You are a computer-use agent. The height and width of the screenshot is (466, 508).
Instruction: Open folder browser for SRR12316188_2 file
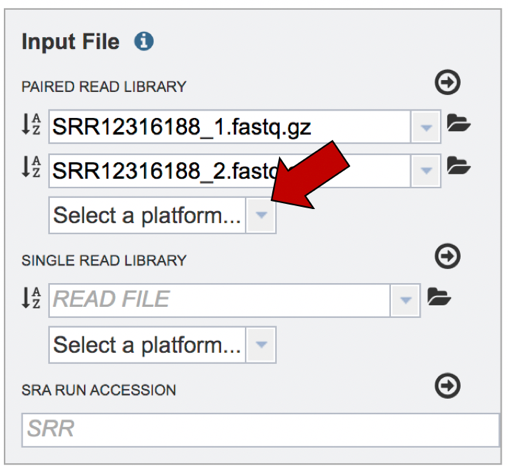coord(458,166)
